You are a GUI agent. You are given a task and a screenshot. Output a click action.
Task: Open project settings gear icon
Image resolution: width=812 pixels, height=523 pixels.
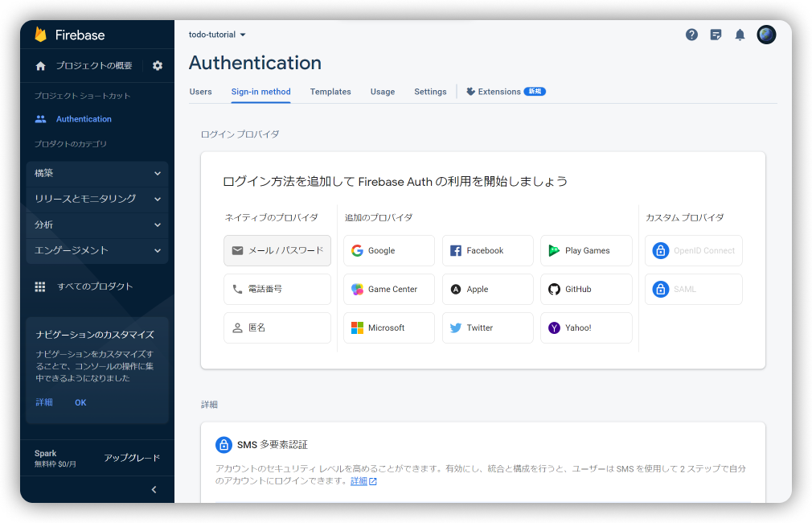point(158,65)
